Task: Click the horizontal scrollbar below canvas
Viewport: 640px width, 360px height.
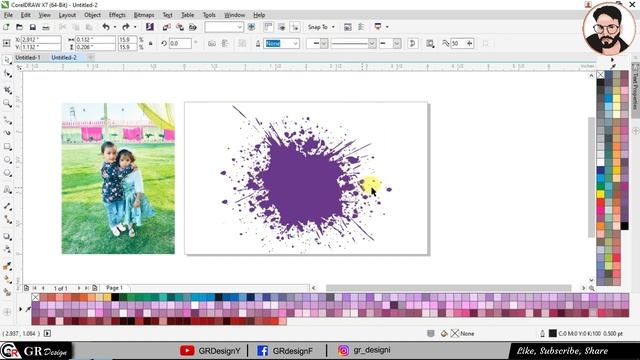Action: coord(448,288)
